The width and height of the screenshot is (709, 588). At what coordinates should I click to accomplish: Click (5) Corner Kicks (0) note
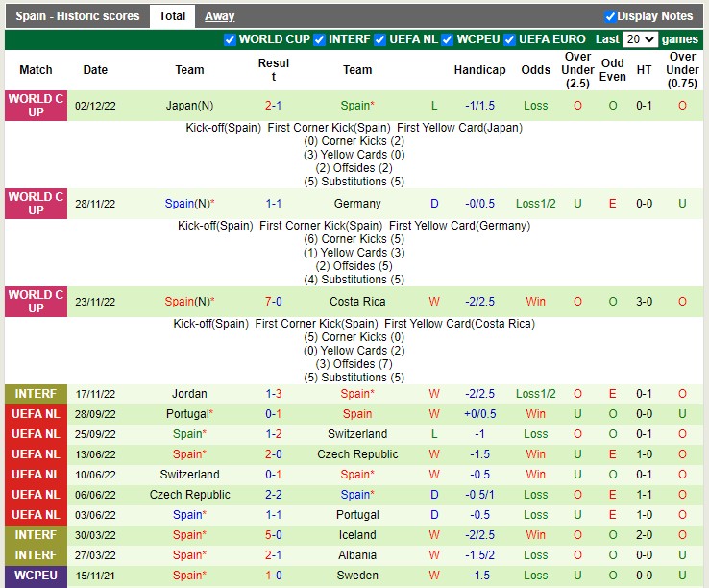point(354,337)
